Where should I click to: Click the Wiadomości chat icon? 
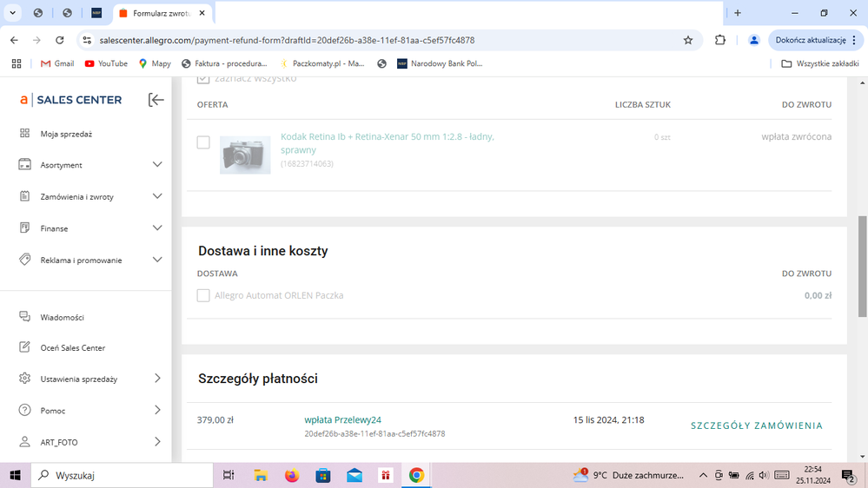(x=24, y=316)
